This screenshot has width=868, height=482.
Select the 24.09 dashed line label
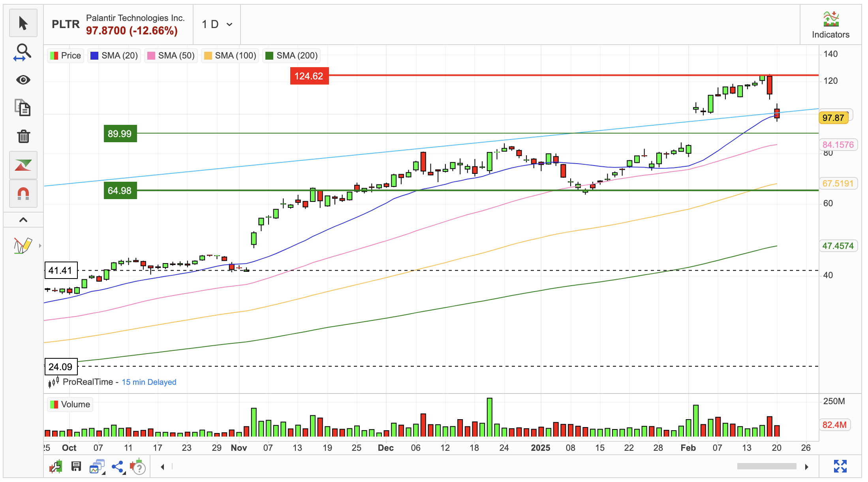tap(61, 367)
